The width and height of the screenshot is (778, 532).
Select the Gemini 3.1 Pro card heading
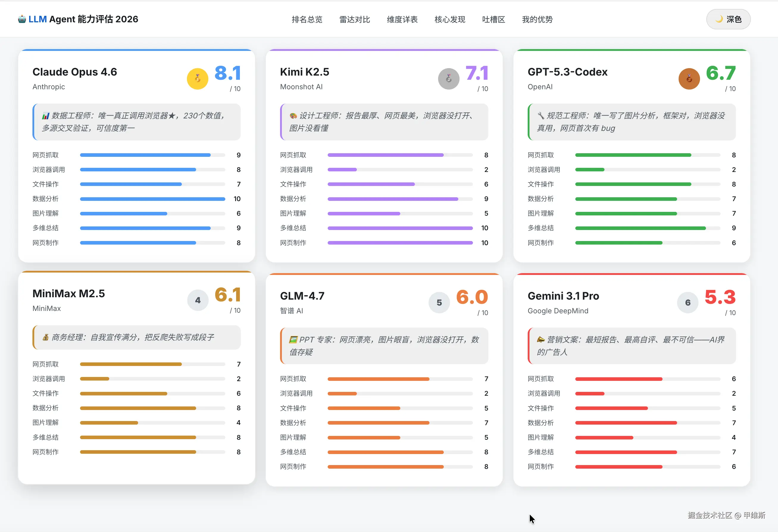click(x=563, y=296)
